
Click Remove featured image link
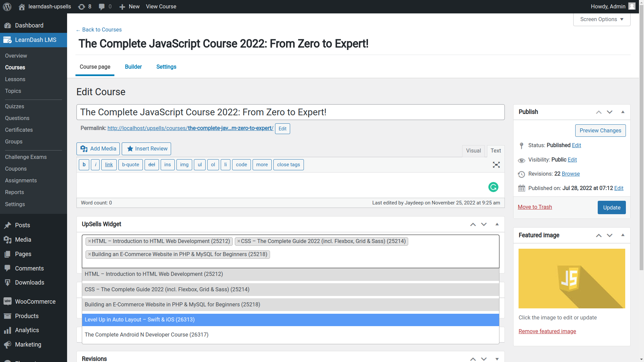pyautogui.click(x=547, y=331)
